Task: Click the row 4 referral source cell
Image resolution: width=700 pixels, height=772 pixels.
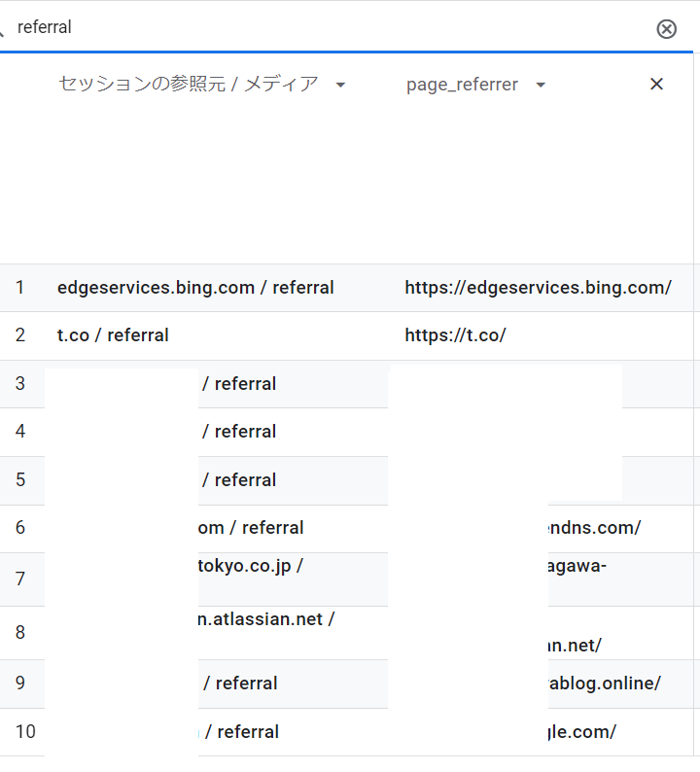Action: 239,432
